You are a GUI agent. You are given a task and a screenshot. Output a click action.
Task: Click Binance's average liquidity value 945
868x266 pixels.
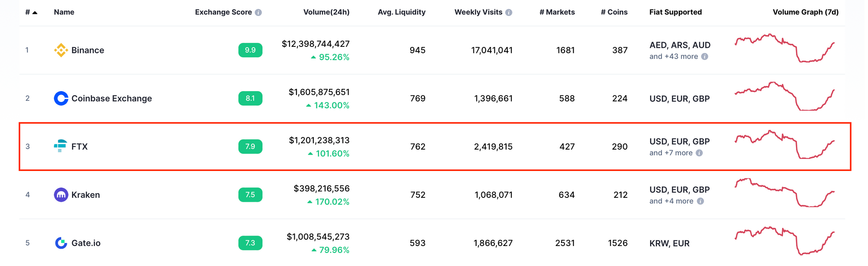(418, 50)
